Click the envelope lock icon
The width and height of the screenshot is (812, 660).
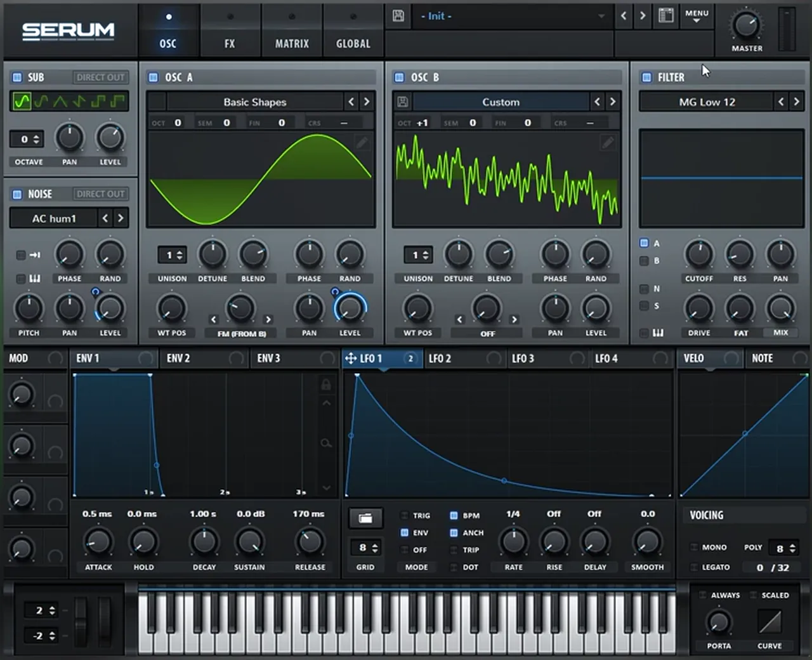click(x=326, y=385)
